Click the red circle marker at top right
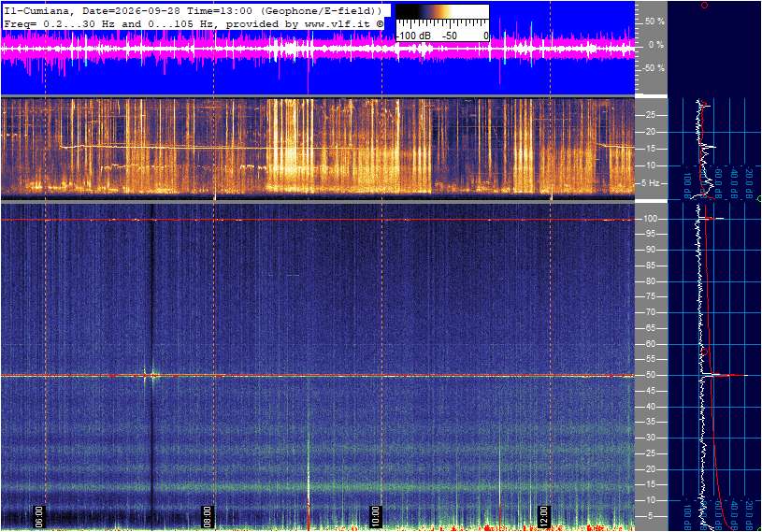This screenshot has width=762, height=532. click(x=705, y=5)
